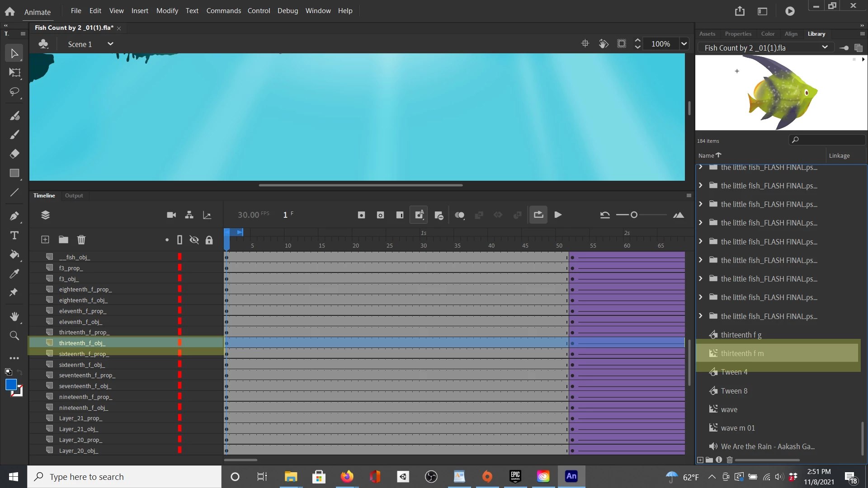This screenshot has width=868, height=488.
Task: Select the Lasso tool
Action: (x=14, y=92)
